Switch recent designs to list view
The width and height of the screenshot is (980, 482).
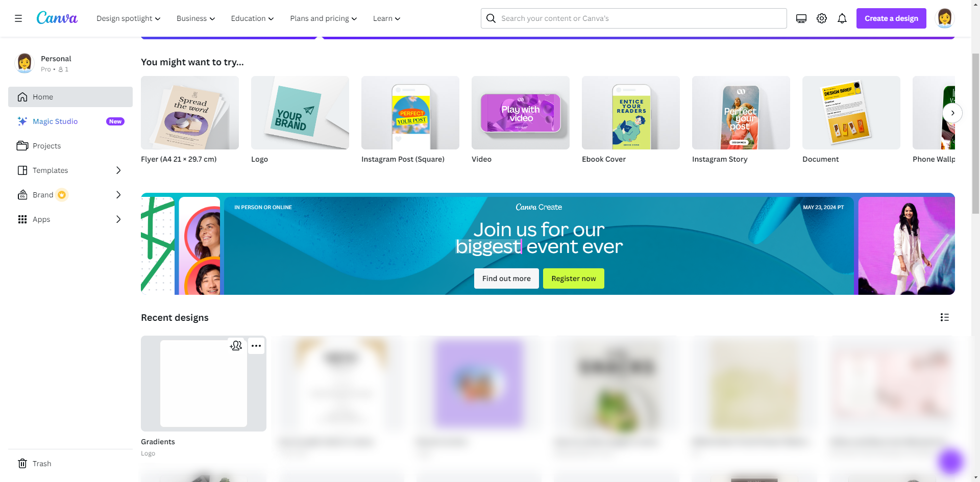click(945, 317)
